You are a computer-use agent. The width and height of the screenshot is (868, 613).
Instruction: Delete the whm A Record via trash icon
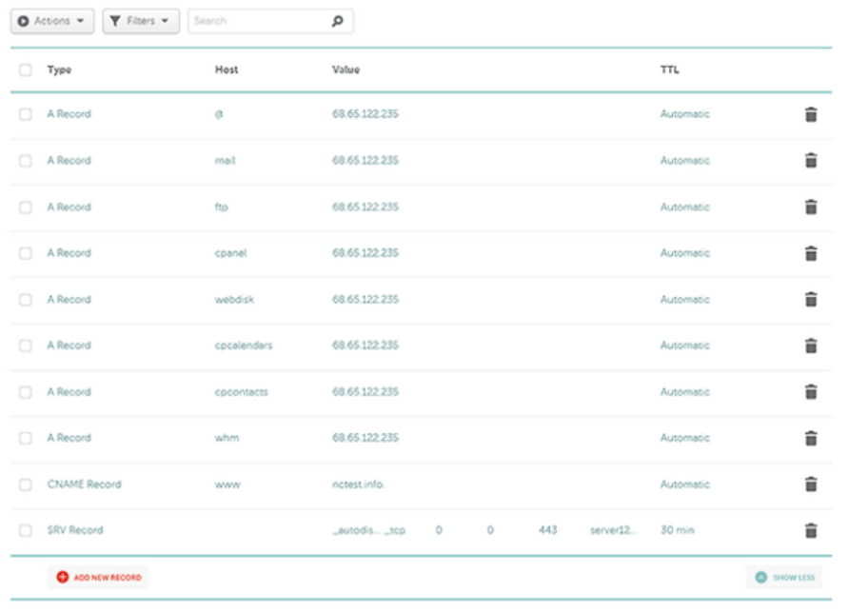[x=811, y=438]
